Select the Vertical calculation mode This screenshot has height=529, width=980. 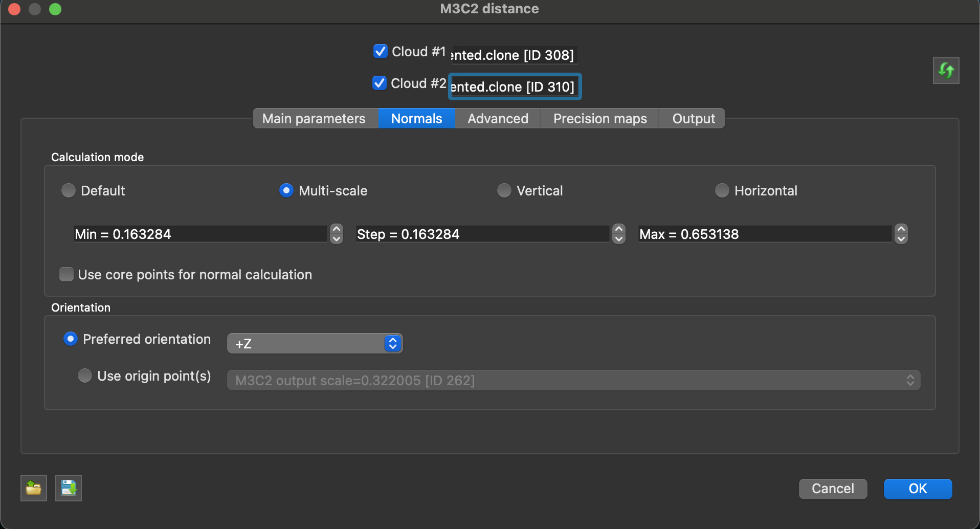(504, 191)
